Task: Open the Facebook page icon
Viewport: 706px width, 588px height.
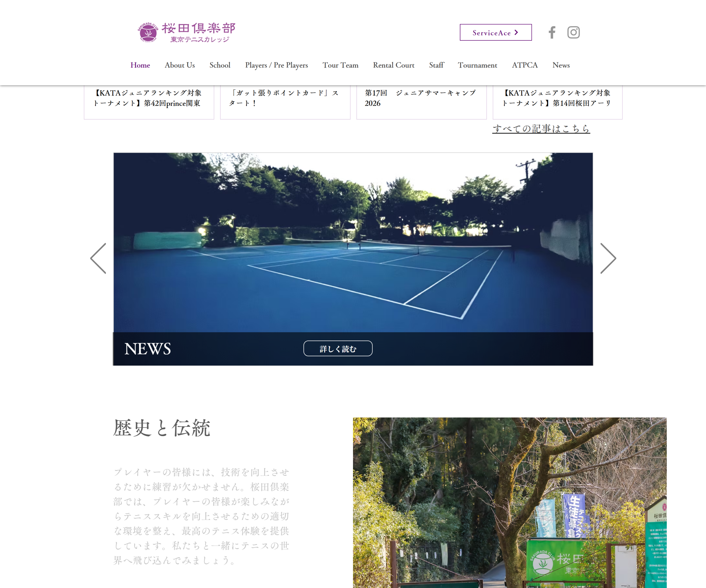Action: [552, 32]
